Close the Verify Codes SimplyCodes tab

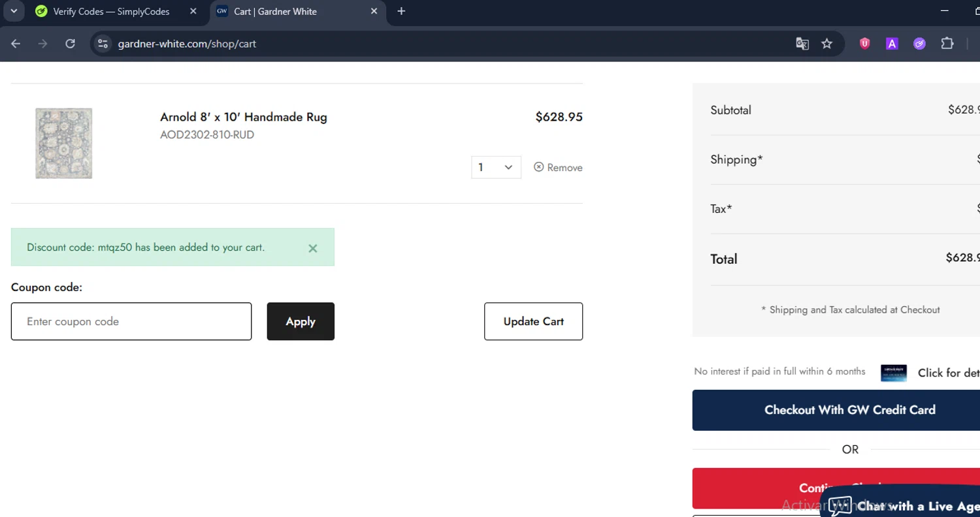point(193,11)
